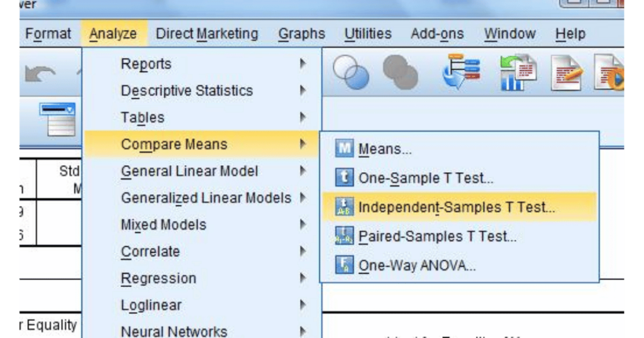The image size is (644, 338).
Task: Expand the Descriptive Statistics submenu
Action: pyautogui.click(x=187, y=90)
